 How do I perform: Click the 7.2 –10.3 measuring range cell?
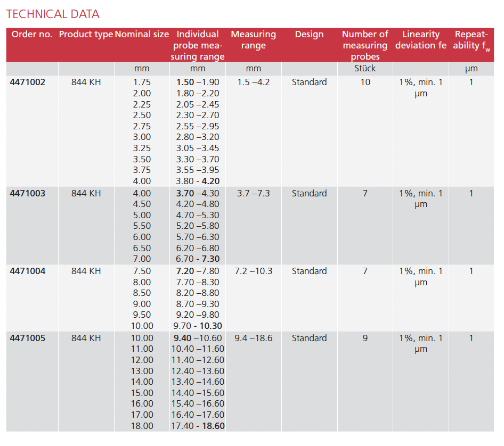[x=253, y=271]
